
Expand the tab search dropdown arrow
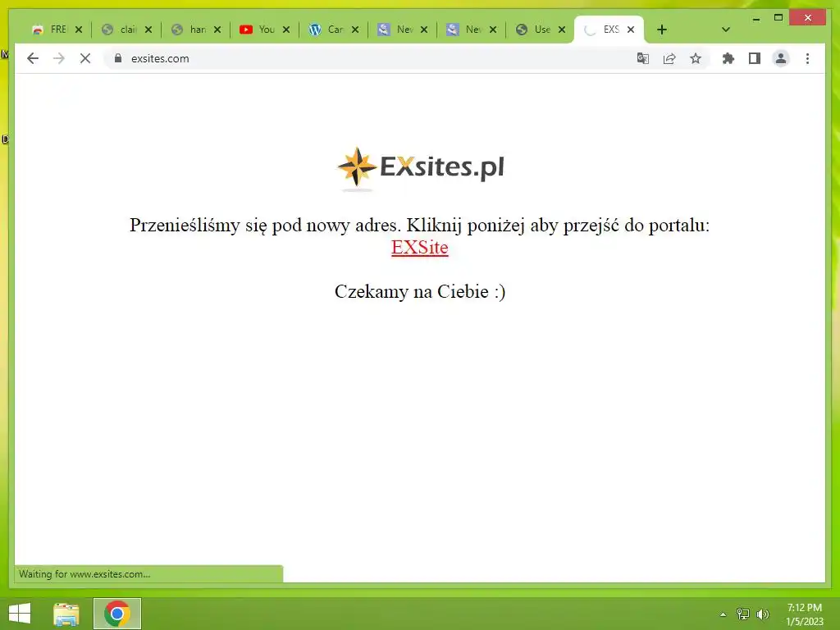pos(726,30)
